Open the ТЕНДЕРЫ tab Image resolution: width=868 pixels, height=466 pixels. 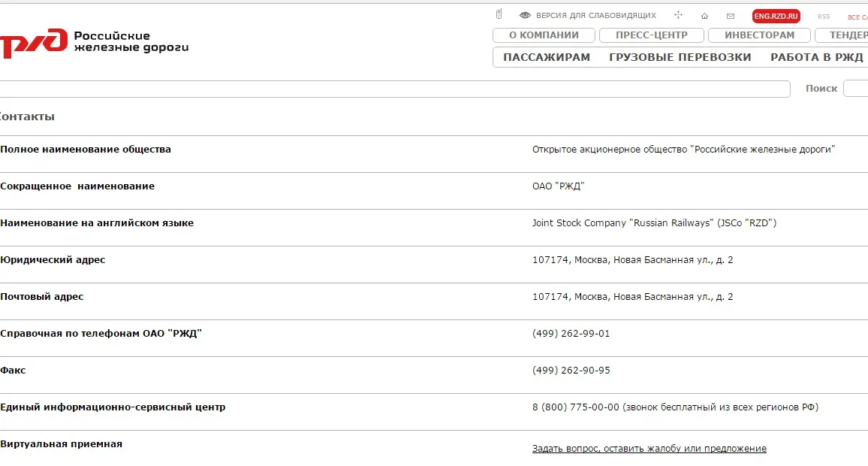[x=842, y=35]
